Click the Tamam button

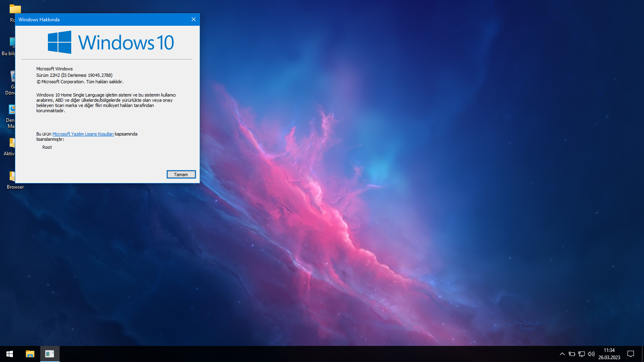tap(181, 174)
